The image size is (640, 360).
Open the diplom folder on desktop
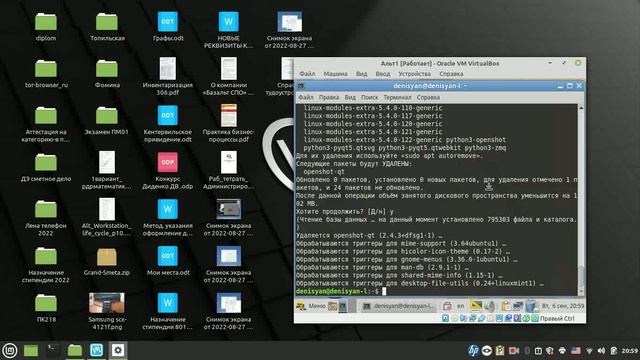click(46, 22)
